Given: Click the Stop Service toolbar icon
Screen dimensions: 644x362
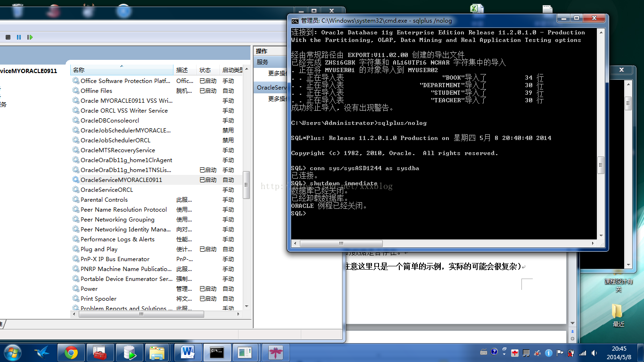Looking at the screenshot, I should 8,37.
